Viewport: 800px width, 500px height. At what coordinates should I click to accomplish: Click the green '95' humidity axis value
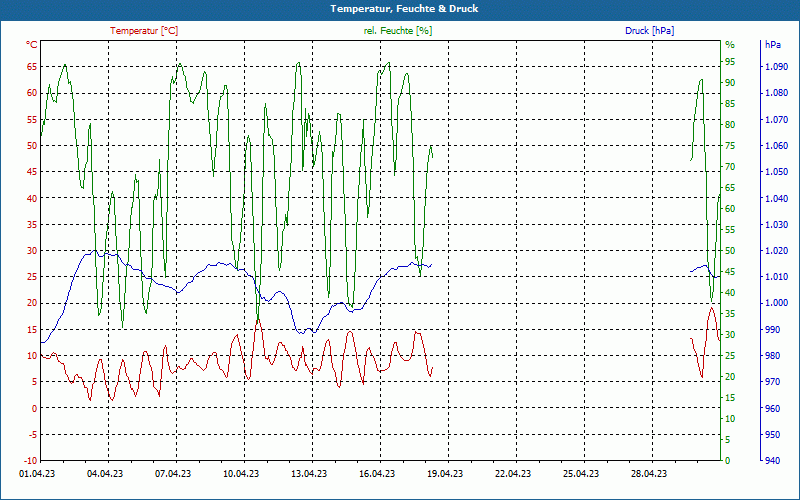(x=730, y=62)
